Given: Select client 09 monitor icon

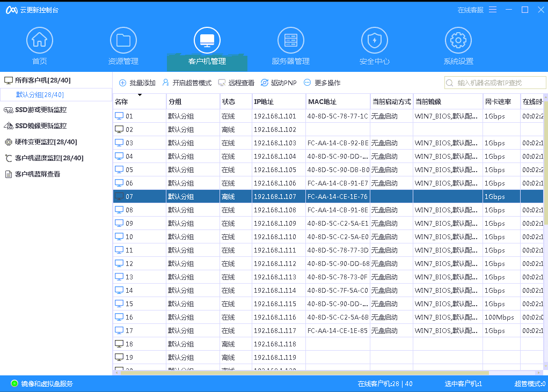Looking at the screenshot, I should click(x=119, y=223).
